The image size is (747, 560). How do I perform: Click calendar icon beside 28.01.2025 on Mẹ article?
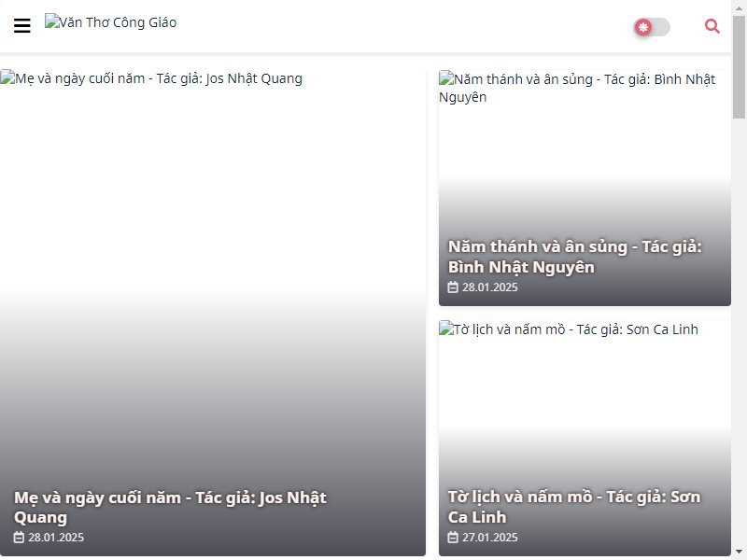click(x=19, y=538)
